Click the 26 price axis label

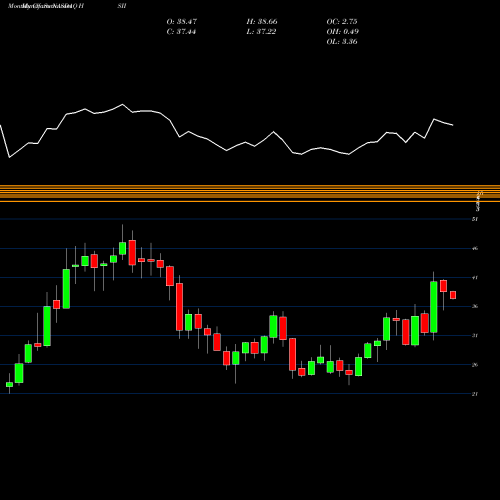point(475,365)
